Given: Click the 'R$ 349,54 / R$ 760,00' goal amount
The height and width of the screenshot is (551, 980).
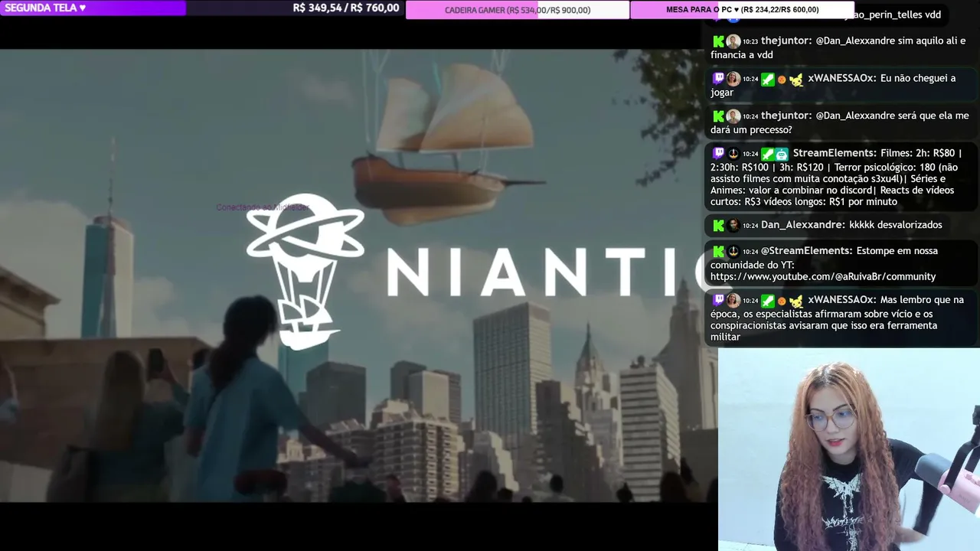Looking at the screenshot, I should (346, 8).
